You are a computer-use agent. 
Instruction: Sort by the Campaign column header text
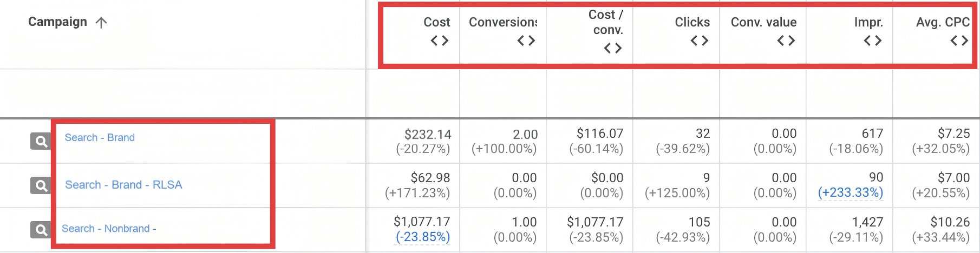click(x=57, y=22)
